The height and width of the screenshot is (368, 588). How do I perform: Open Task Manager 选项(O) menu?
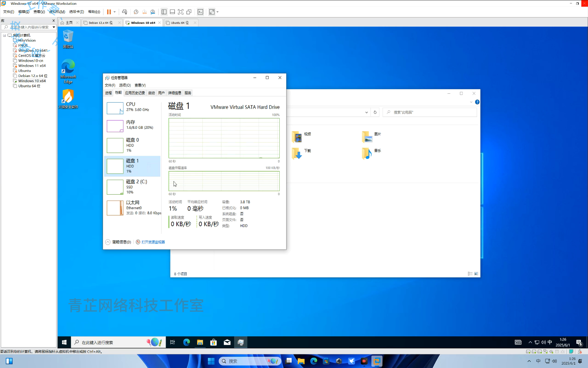[125, 86]
